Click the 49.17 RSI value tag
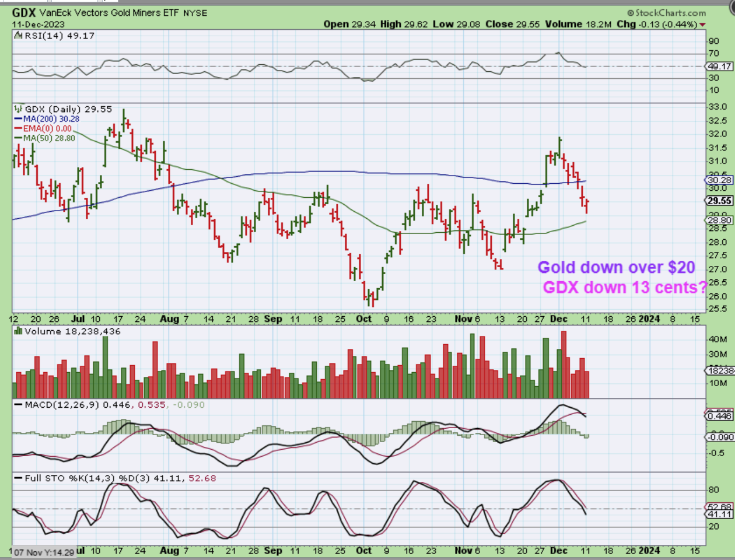 [719, 66]
